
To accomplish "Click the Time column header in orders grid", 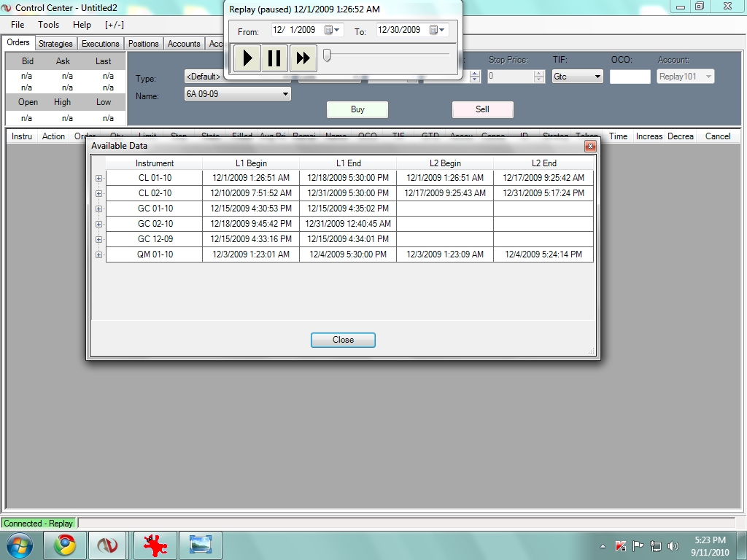I will [x=618, y=136].
